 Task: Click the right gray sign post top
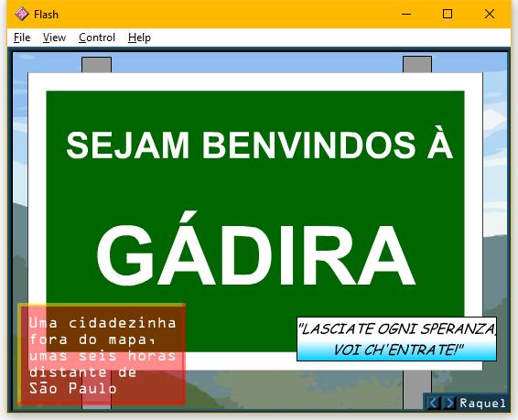coord(417,64)
